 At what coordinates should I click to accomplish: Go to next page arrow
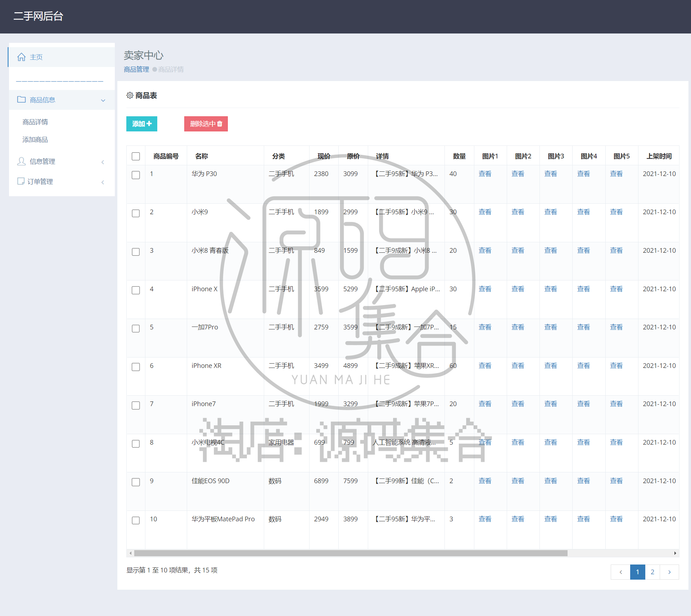pos(669,572)
